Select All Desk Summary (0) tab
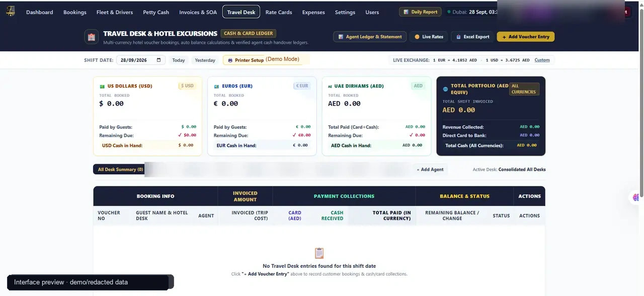 (x=120, y=169)
